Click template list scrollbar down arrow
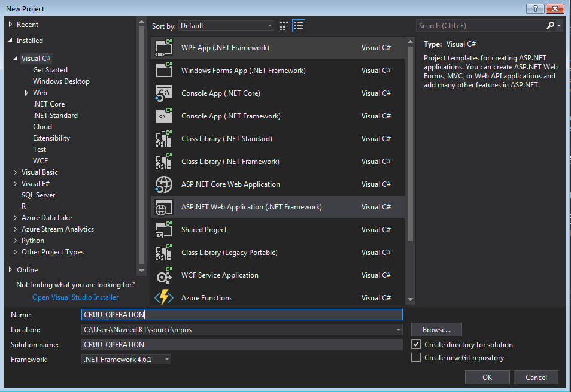 [411, 300]
